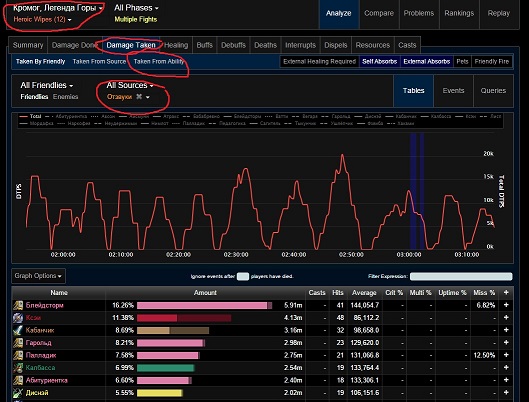The height and width of the screenshot is (402, 529).
Task: Click the Filter Expression input field
Action: point(461,277)
